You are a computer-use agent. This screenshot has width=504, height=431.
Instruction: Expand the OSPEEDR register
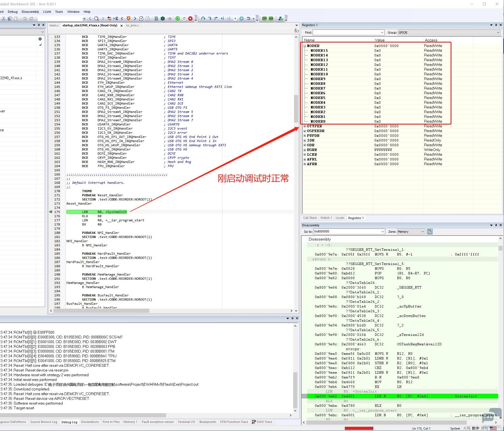pos(305,131)
